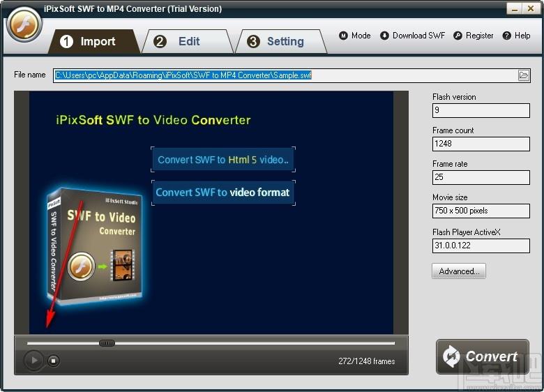Click the '272/1248 frames' counter text

click(x=366, y=361)
